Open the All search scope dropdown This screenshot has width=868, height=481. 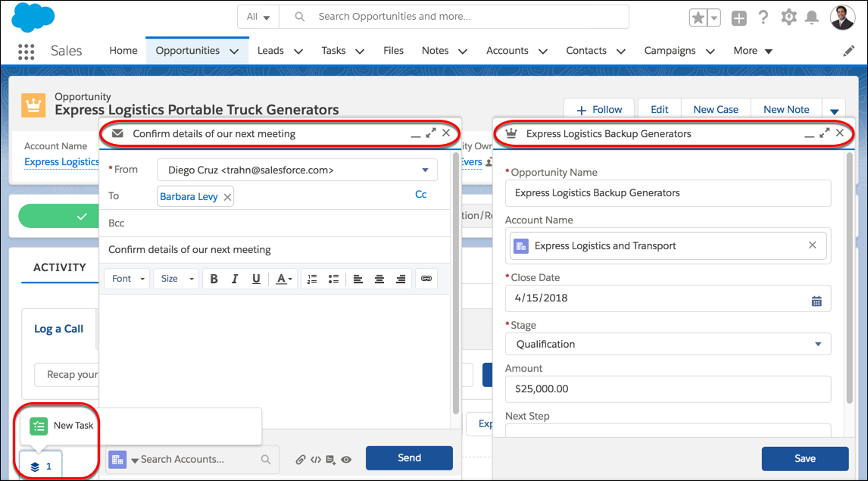[x=258, y=17]
